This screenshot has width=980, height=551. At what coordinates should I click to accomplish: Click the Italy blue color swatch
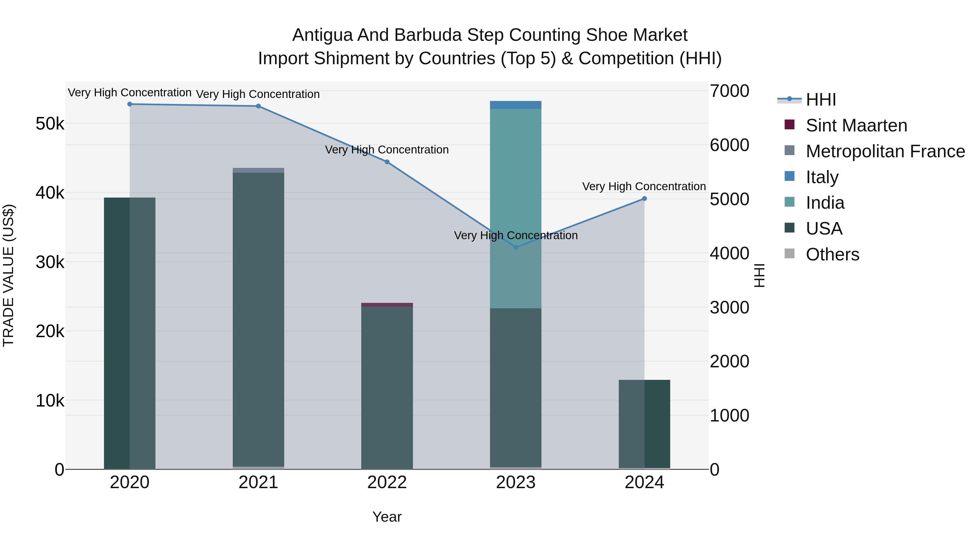789,176
